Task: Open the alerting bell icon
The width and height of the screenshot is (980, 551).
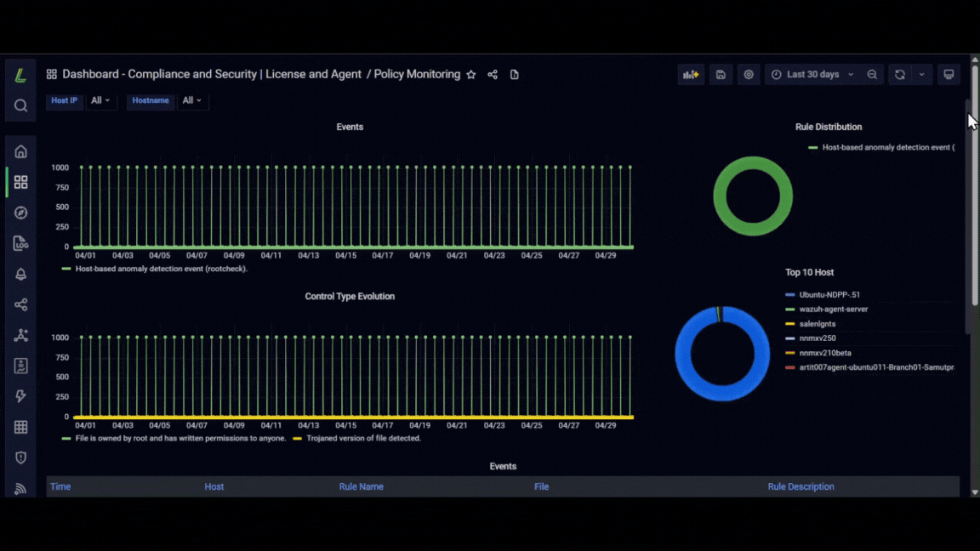Action: pyautogui.click(x=20, y=275)
